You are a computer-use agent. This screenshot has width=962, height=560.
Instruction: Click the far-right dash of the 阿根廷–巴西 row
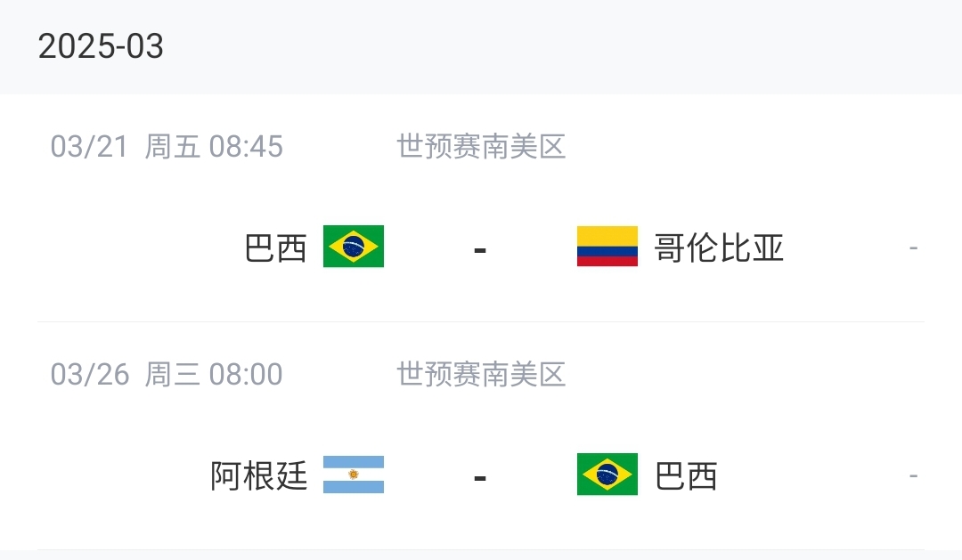click(913, 475)
